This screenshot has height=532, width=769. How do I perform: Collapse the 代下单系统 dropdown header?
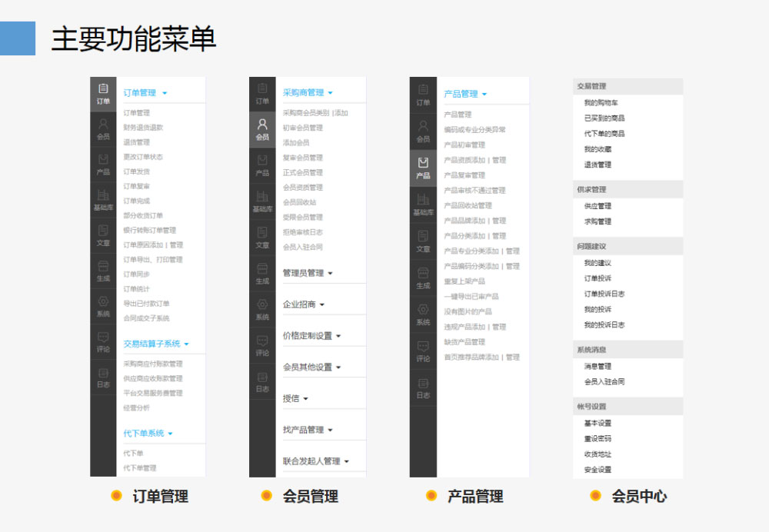click(148, 434)
